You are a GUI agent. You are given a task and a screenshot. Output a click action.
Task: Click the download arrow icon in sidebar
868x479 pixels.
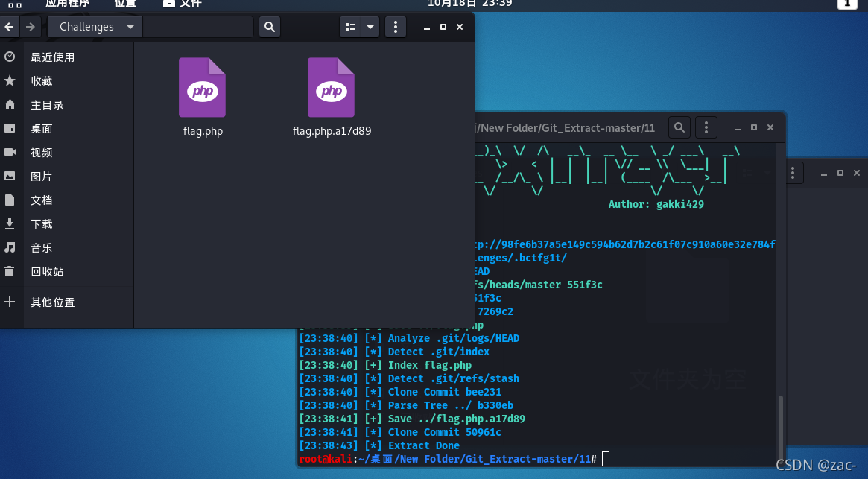tap(10, 223)
